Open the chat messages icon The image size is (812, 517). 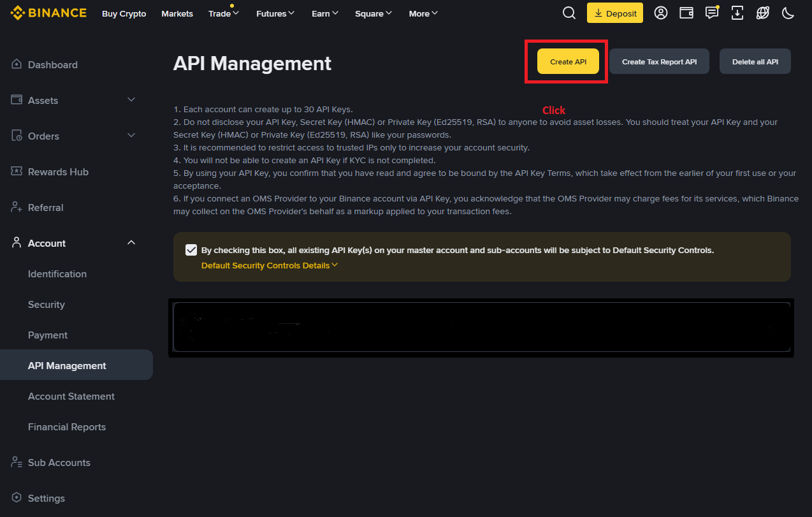[x=712, y=13]
